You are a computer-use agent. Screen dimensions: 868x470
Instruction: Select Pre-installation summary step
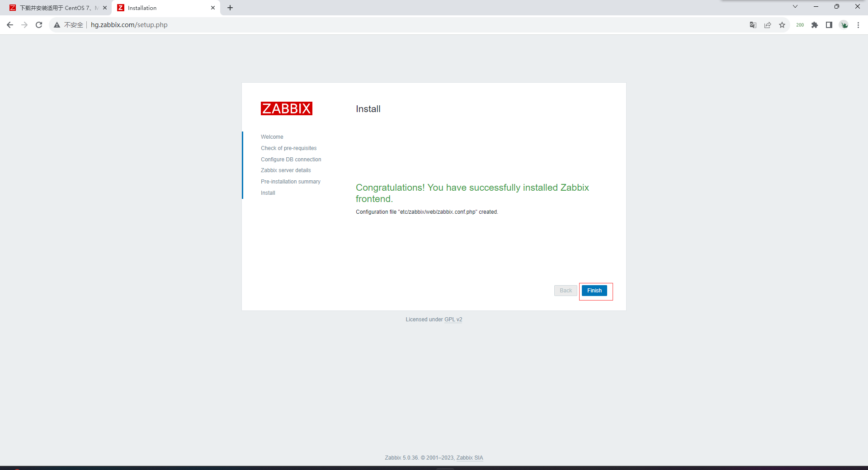(x=290, y=182)
